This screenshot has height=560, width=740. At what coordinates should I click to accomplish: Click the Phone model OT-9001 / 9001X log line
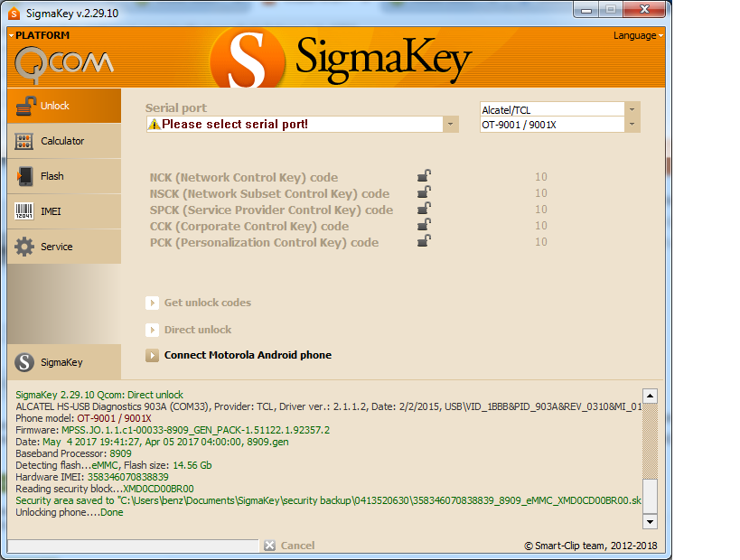pyautogui.click(x=83, y=418)
